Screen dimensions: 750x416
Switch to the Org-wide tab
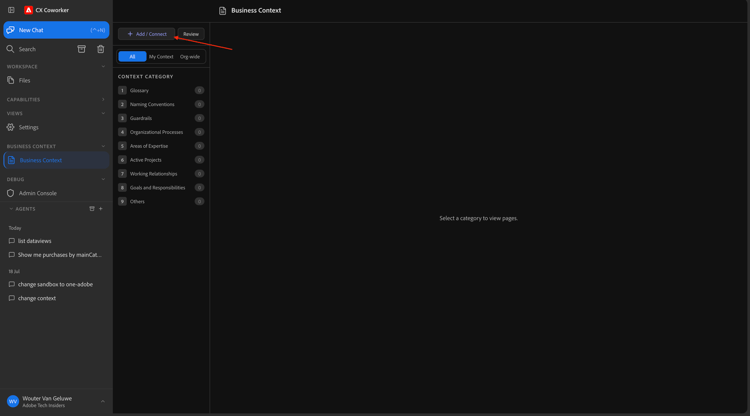click(x=190, y=56)
